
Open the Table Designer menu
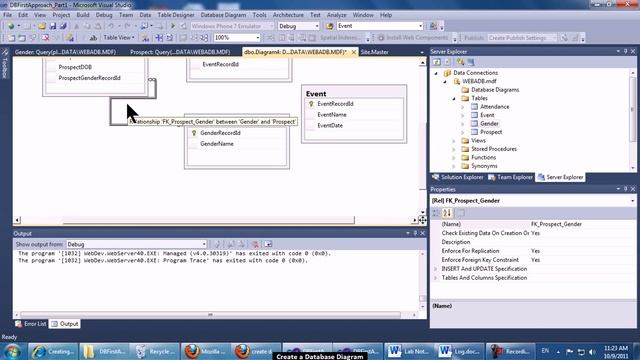coord(176,15)
